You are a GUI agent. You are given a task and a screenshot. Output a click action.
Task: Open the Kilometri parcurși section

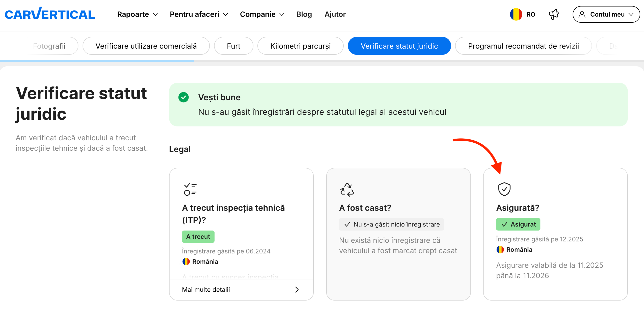click(x=300, y=46)
